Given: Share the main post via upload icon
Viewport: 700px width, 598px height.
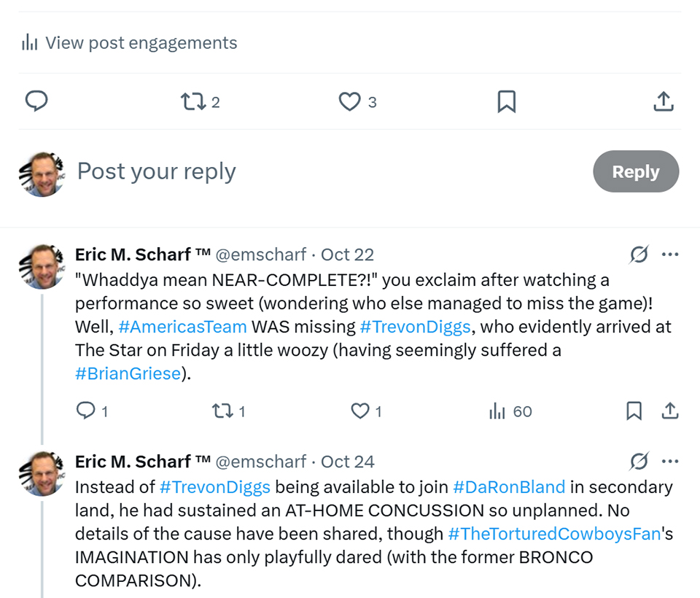Looking at the screenshot, I should click(663, 101).
